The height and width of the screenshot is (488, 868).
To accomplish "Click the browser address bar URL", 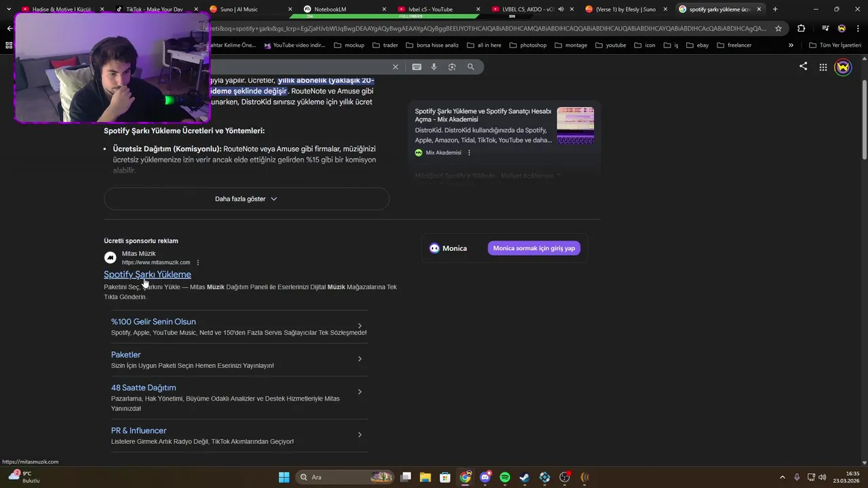I will pyautogui.click(x=488, y=28).
